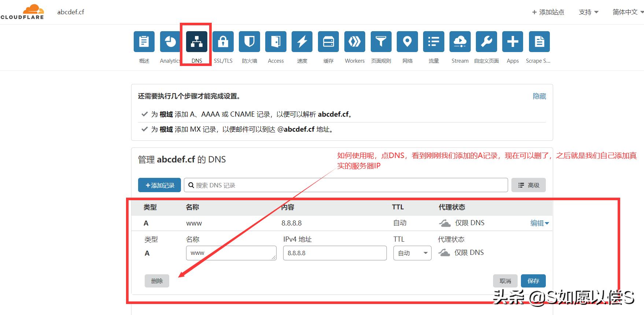This screenshot has height=315, width=644.
Task: Open the 防火墙 shield icon
Action: tap(249, 41)
